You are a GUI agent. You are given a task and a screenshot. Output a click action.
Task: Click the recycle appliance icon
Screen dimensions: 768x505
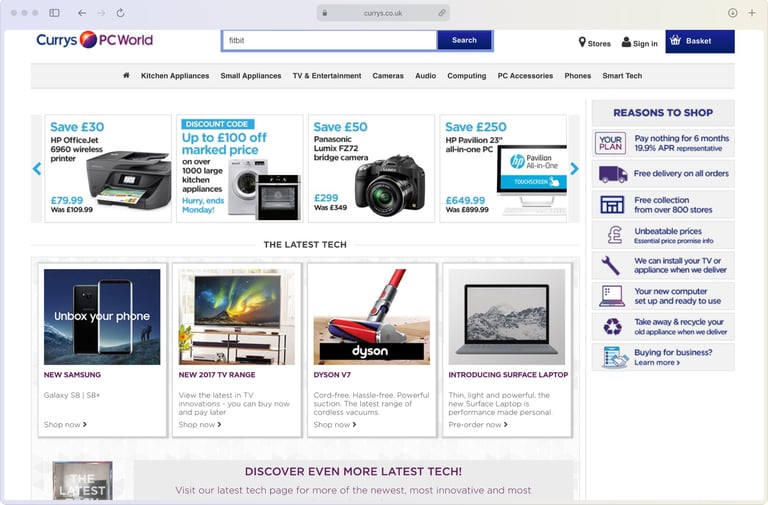tap(612, 327)
